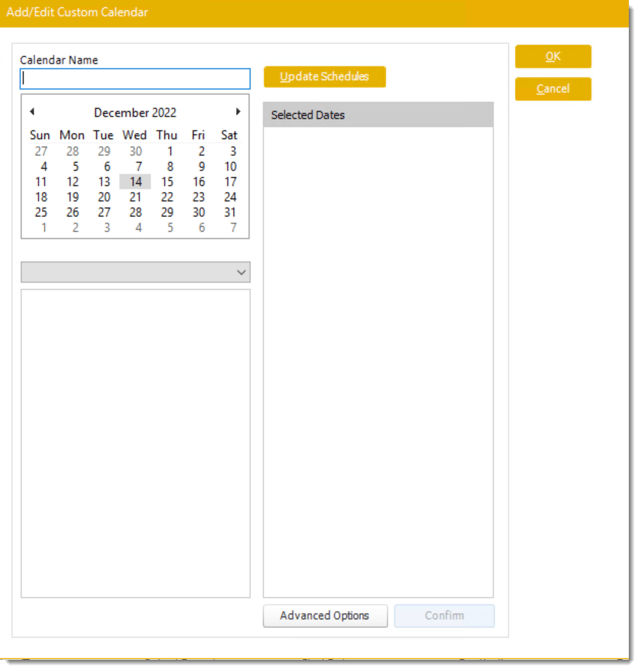This screenshot has height=670, width=639.
Task: Choose December 29 on the calendar
Action: 167,212
